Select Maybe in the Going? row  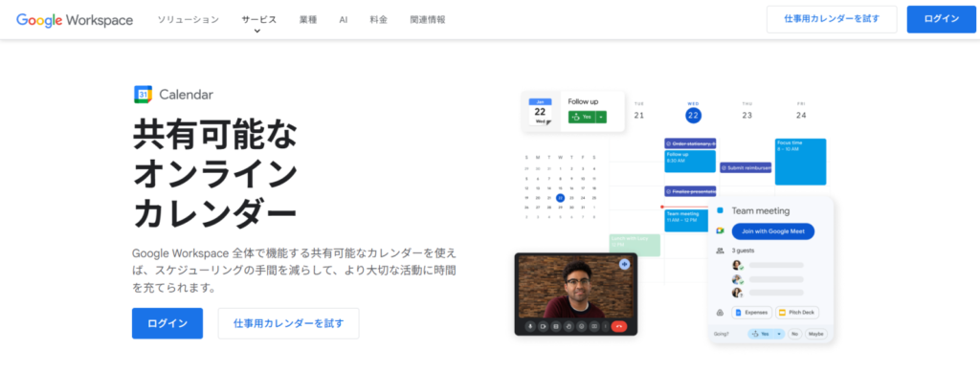pos(816,334)
